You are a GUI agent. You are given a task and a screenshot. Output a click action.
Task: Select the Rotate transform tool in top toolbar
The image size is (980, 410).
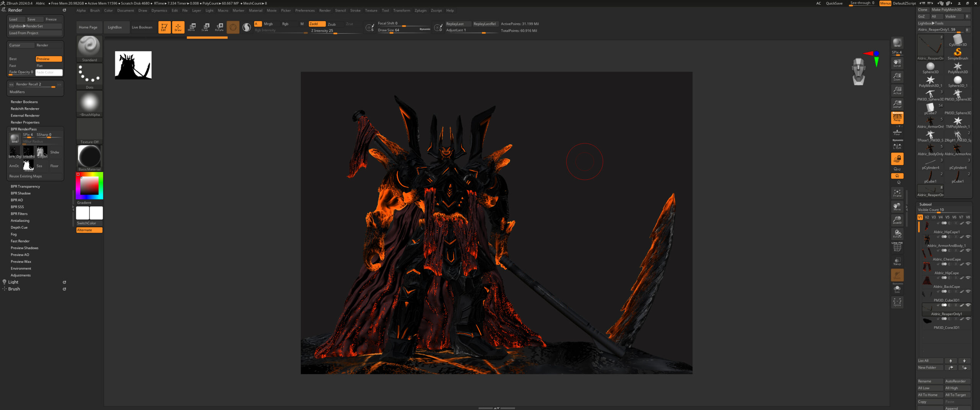(219, 27)
